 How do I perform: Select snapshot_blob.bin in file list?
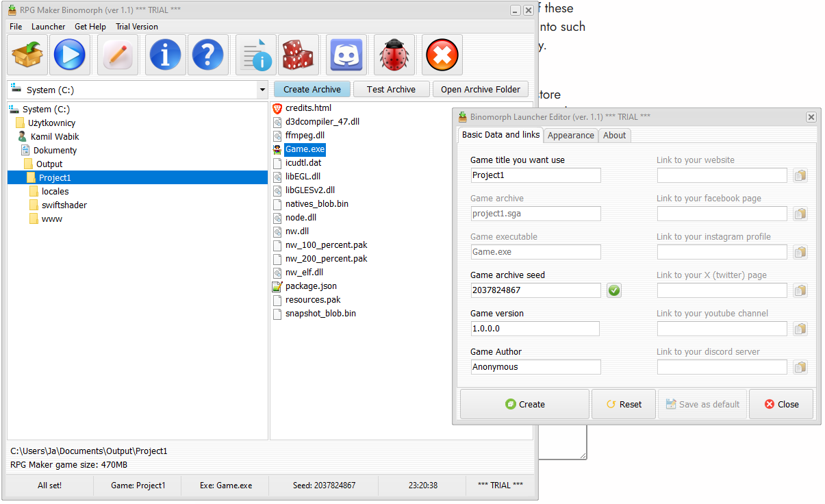320,314
